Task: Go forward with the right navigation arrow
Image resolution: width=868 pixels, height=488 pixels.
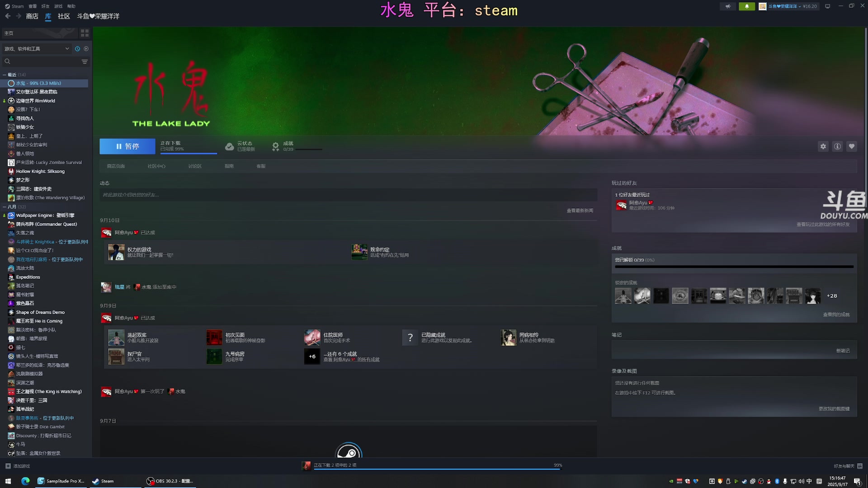Action: click(19, 16)
